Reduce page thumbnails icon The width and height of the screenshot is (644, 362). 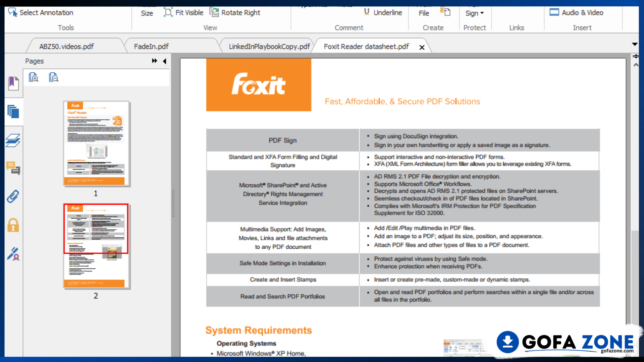click(53, 77)
